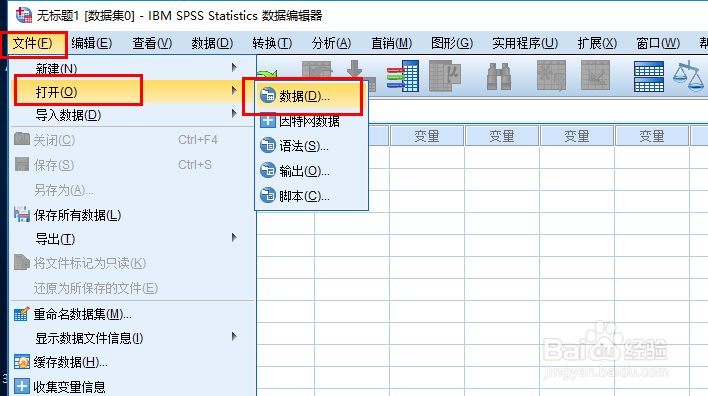708x396 pixels.
Task: Click Collect Variable Information entry
Action: (x=133, y=387)
